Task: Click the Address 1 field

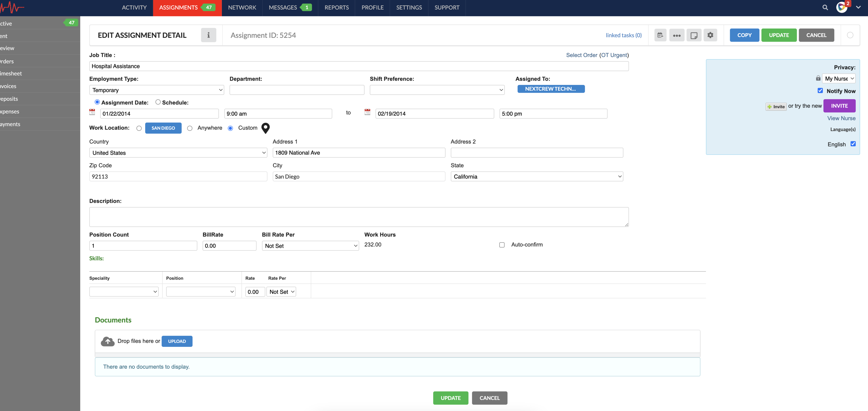Action: (359, 152)
